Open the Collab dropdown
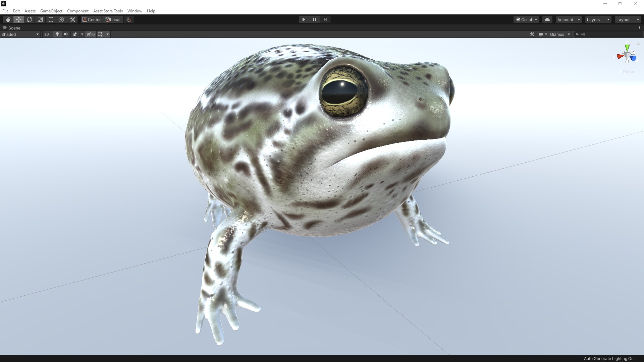644x362 pixels. click(526, 19)
